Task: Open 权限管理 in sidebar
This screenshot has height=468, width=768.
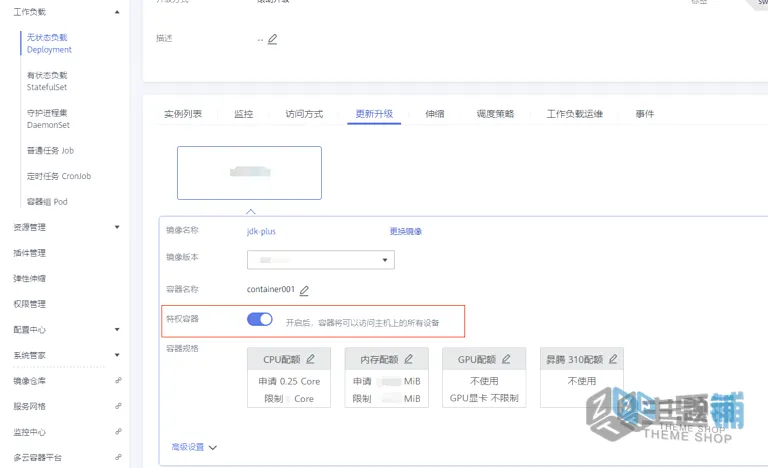Action: pos(29,304)
